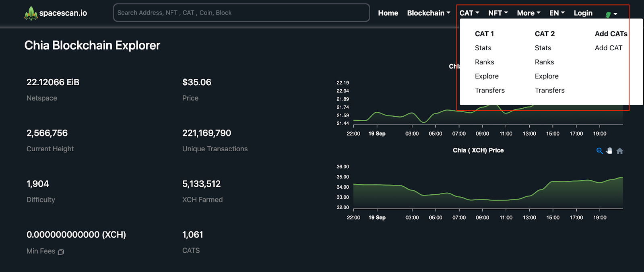Click the Unique Transactions label
Image resolution: width=644 pixels, height=272 pixels.
point(215,149)
